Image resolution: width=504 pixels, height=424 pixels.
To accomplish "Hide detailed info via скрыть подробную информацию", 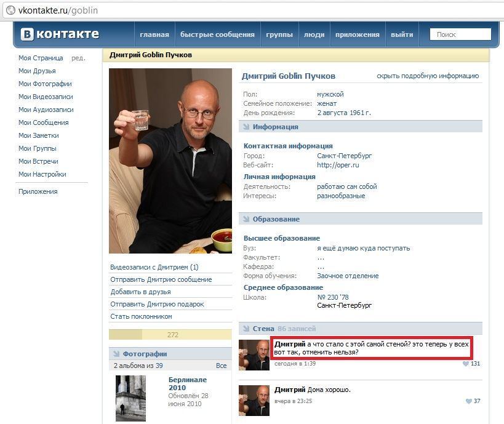I will pos(428,76).
